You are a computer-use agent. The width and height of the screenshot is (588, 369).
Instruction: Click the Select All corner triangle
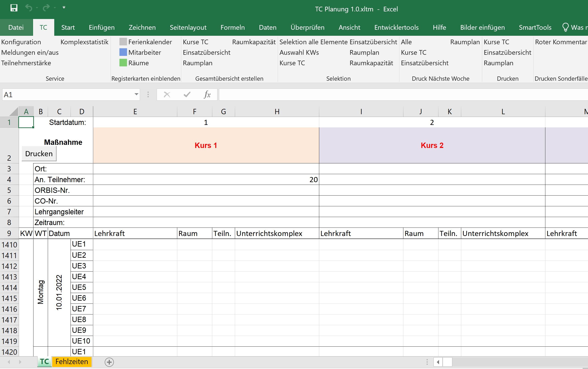tap(14, 112)
